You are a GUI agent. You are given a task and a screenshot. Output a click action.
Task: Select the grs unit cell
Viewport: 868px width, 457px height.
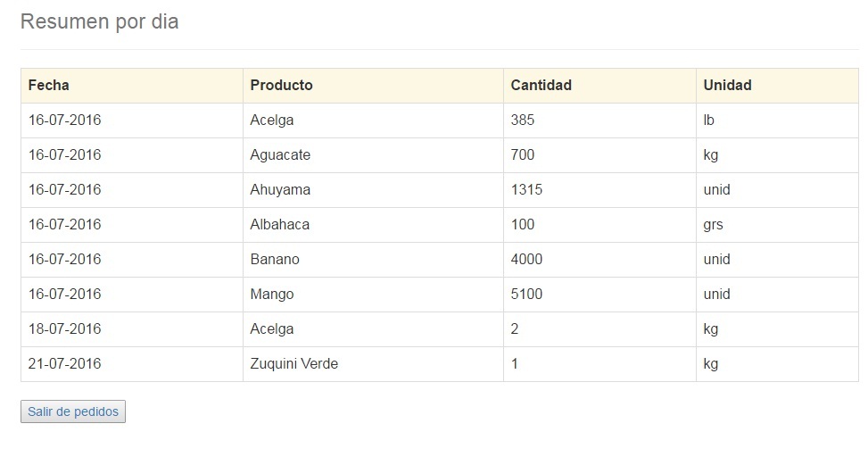(x=777, y=225)
